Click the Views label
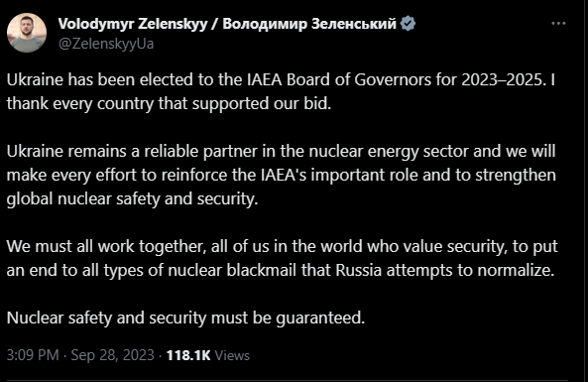The width and height of the screenshot is (588, 382). 232,355
